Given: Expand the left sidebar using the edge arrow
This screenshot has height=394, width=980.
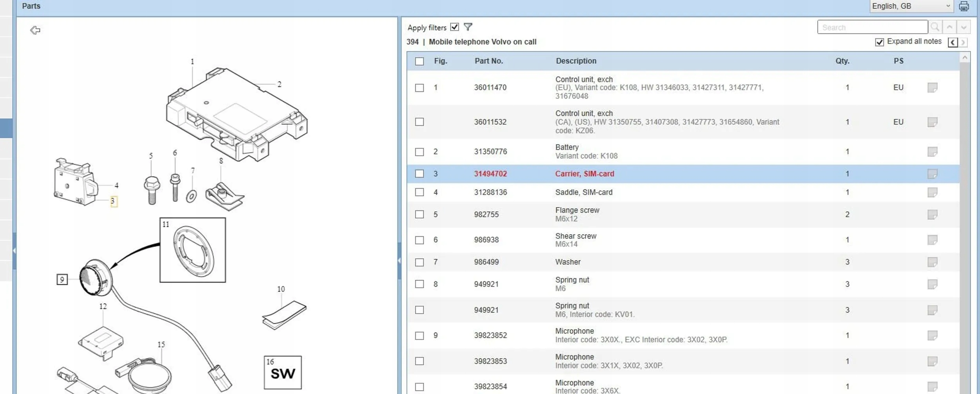Looking at the screenshot, I should coord(14,250).
